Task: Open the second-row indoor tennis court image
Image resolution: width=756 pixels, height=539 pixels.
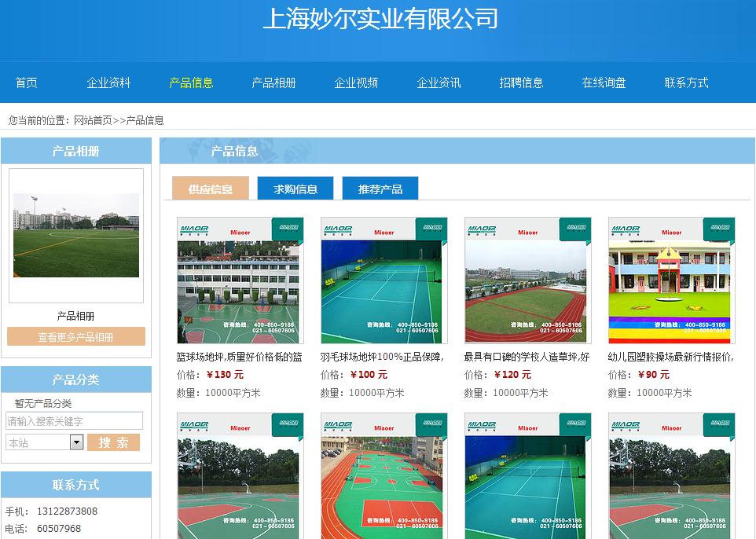Action: (x=527, y=476)
